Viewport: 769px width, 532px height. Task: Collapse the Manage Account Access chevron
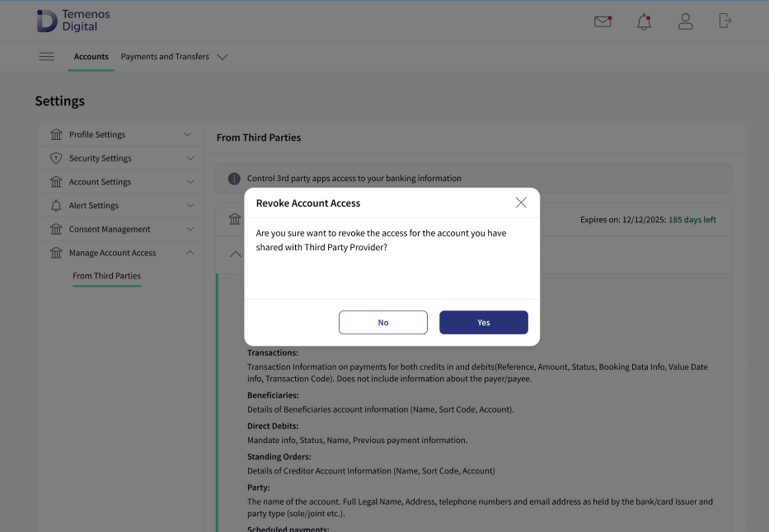[190, 252]
